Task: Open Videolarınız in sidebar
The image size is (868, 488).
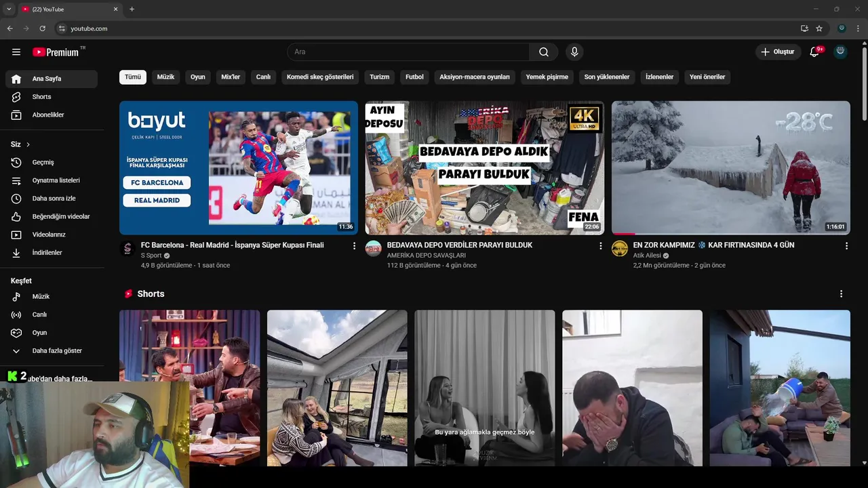Action: (52, 235)
